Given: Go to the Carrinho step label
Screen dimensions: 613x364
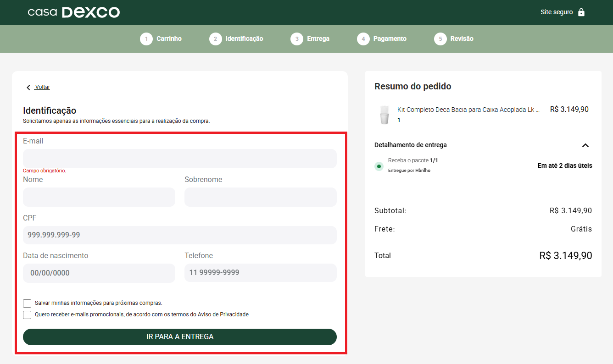Looking at the screenshot, I should [x=169, y=39].
